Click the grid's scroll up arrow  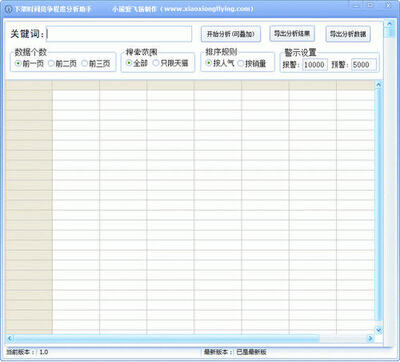point(378,85)
